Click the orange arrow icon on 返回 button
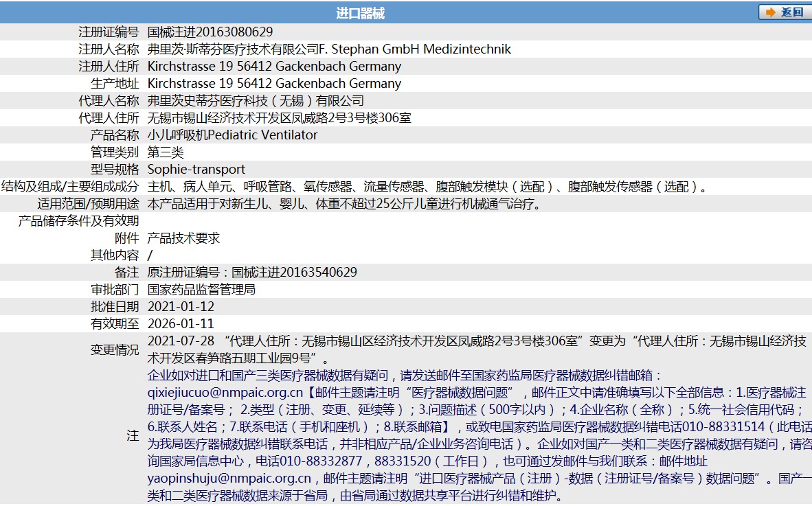Image resolution: width=812 pixels, height=506 pixels. (771, 12)
